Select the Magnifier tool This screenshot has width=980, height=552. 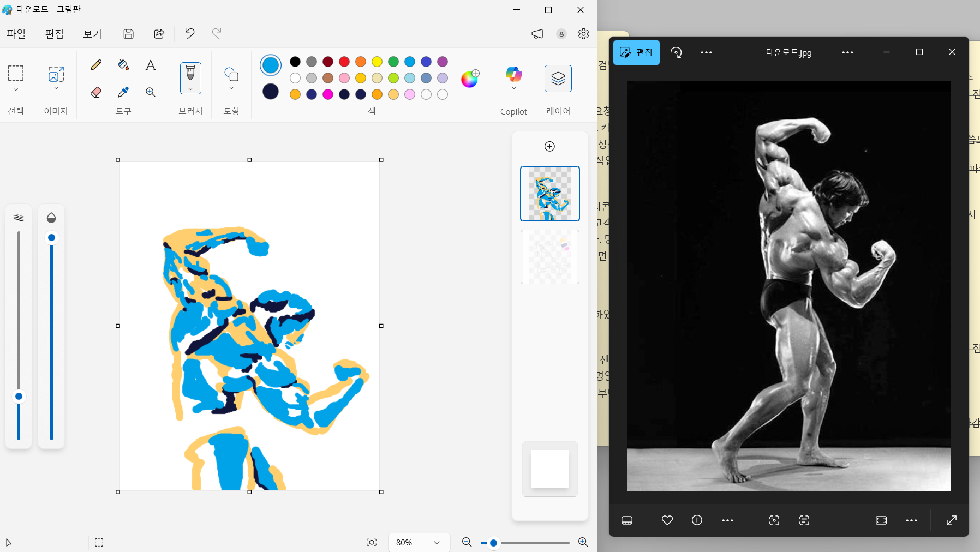click(151, 92)
